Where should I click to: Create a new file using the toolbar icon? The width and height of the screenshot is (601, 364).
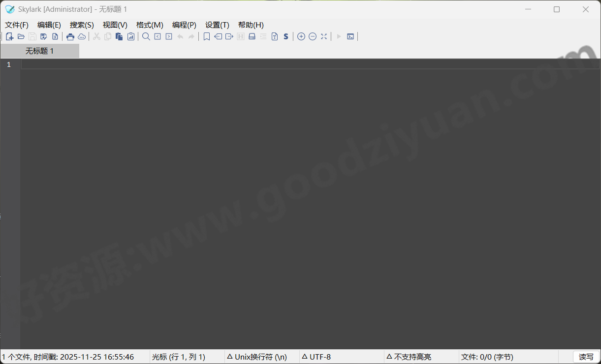(9, 36)
